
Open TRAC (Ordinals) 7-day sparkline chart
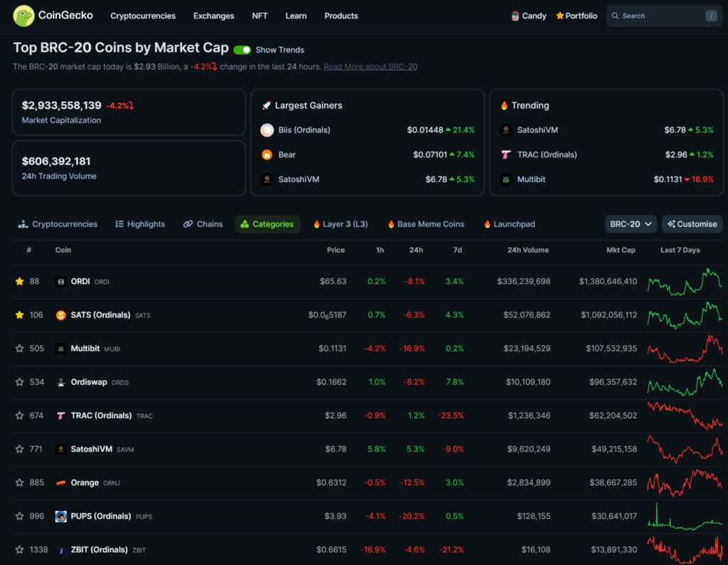685,416
